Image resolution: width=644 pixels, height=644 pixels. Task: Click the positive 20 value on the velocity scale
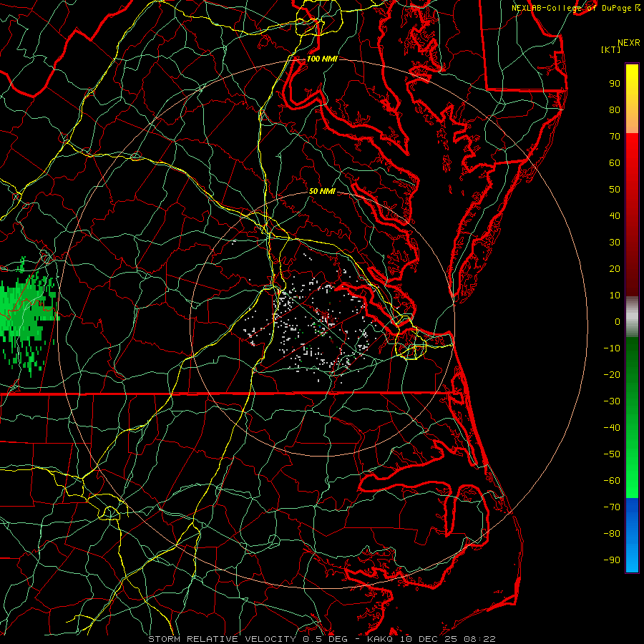tap(615, 269)
